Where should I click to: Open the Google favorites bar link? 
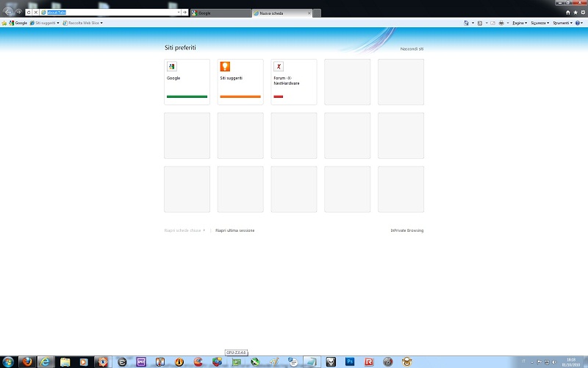pyautogui.click(x=18, y=23)
